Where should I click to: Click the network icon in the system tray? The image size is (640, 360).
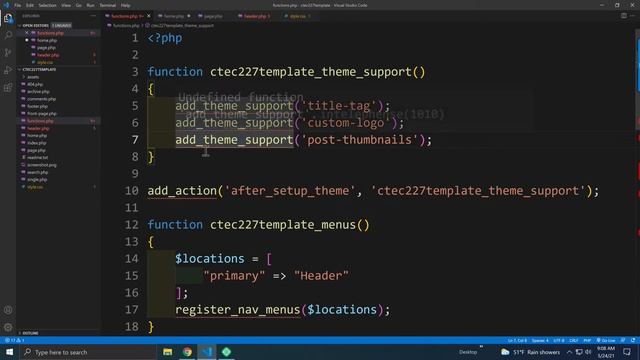[579, 352]
